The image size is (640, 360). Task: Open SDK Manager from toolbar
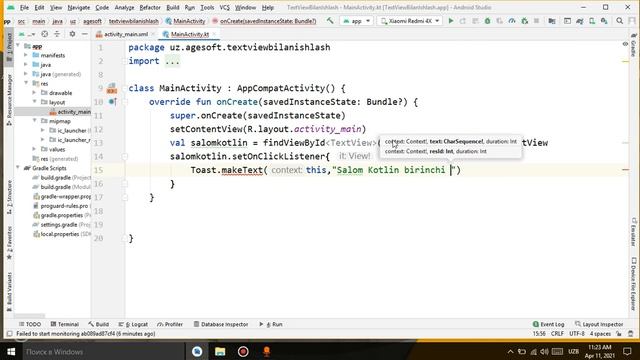coord(604,20)
